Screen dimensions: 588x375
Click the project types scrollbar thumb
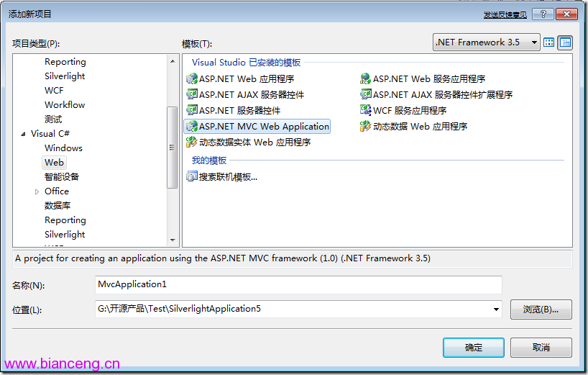pyautogui.click(x=172, y=147)
